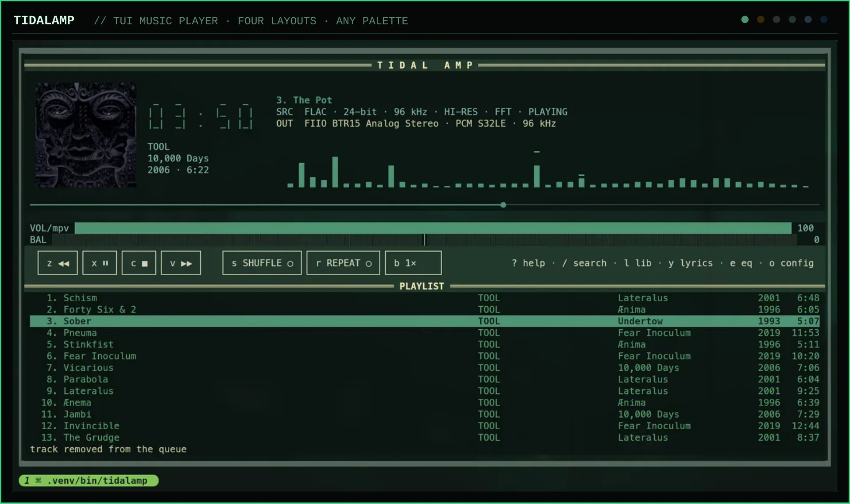Select playlist track '9. Lateralus'

tap(425, 391)
